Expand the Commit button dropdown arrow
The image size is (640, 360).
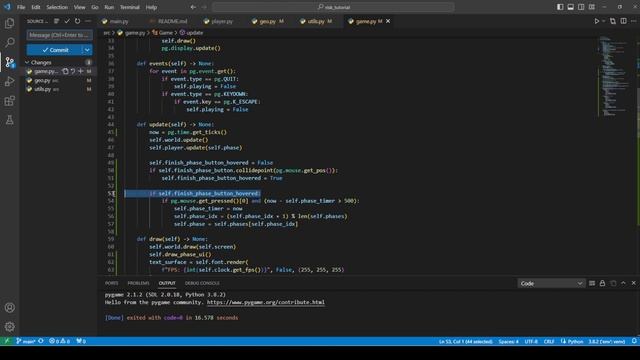87,50
